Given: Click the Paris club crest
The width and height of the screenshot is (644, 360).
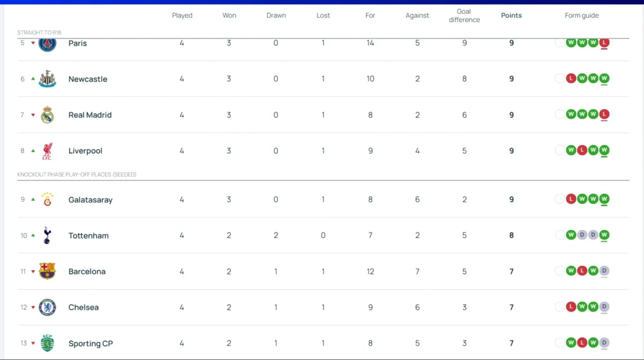Looking at the screenshot, I should click(x=47, y=43).
